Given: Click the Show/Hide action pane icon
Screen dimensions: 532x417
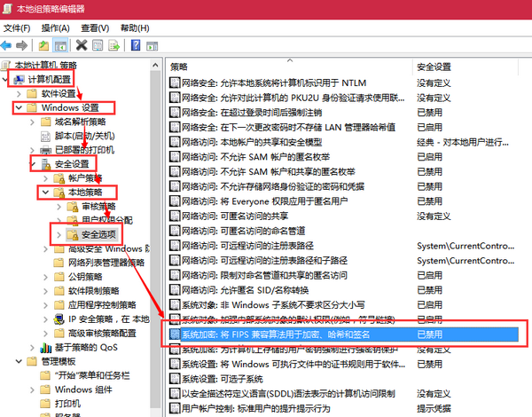Looking at the screenshot, I should (152, 46).
